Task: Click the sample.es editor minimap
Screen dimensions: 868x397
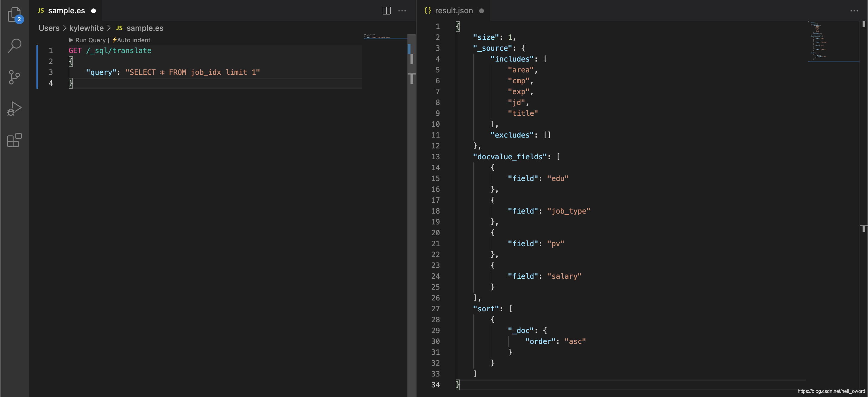Action: [385, 37]
